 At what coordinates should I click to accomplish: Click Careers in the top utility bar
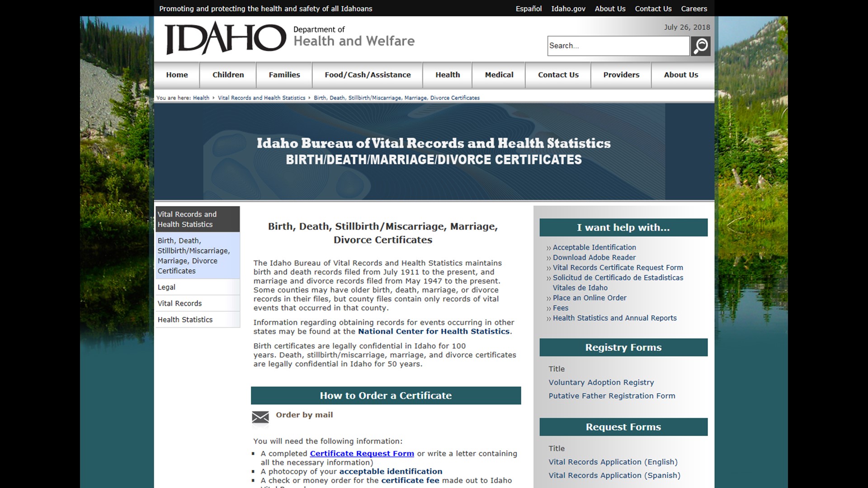point(693,9)
